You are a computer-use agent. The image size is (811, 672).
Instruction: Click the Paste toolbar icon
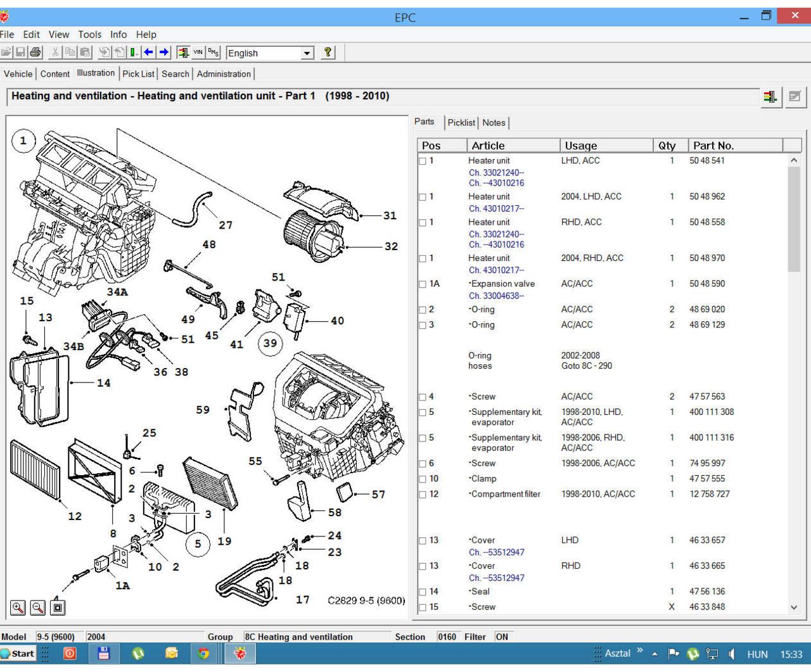(84, 53)
